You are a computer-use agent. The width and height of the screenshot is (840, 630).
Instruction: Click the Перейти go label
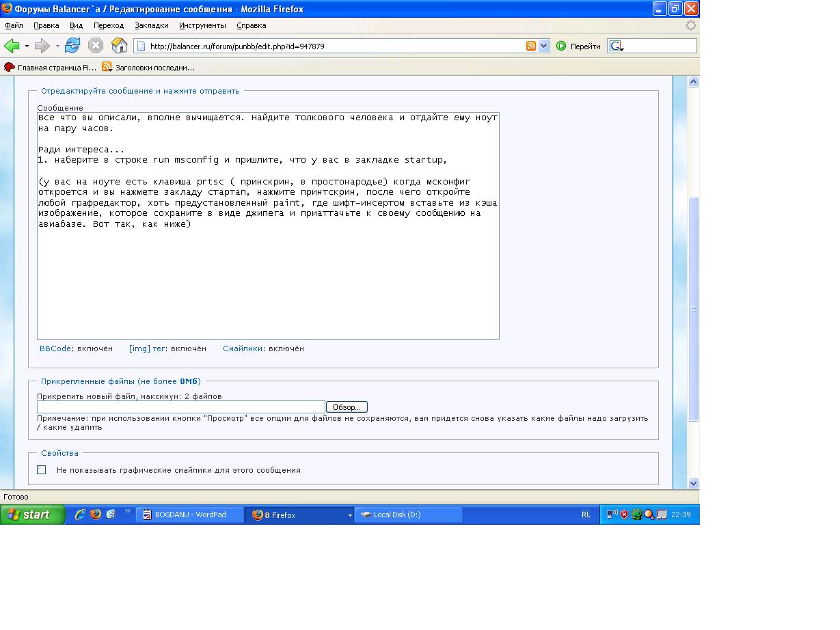(586, 46)
